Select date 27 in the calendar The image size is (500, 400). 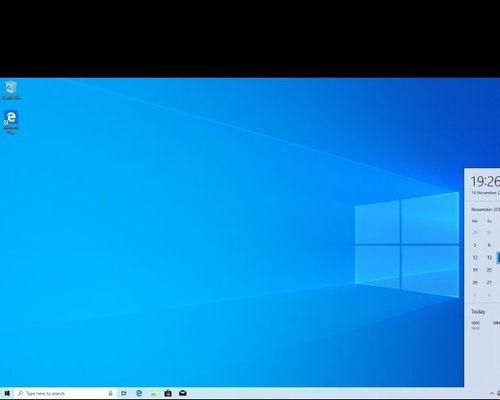[489, 282]
